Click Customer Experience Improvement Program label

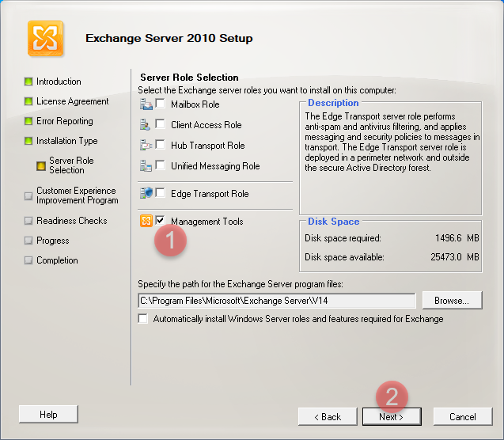78,195
